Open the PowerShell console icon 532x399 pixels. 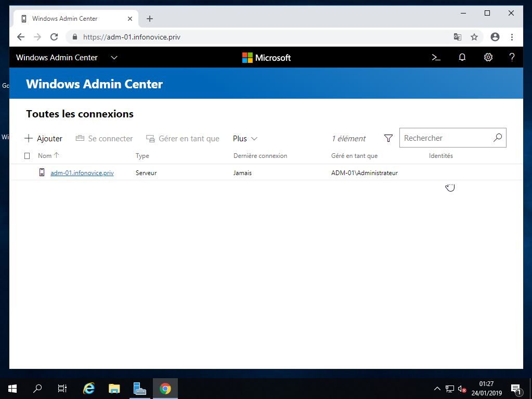point(436,58)
